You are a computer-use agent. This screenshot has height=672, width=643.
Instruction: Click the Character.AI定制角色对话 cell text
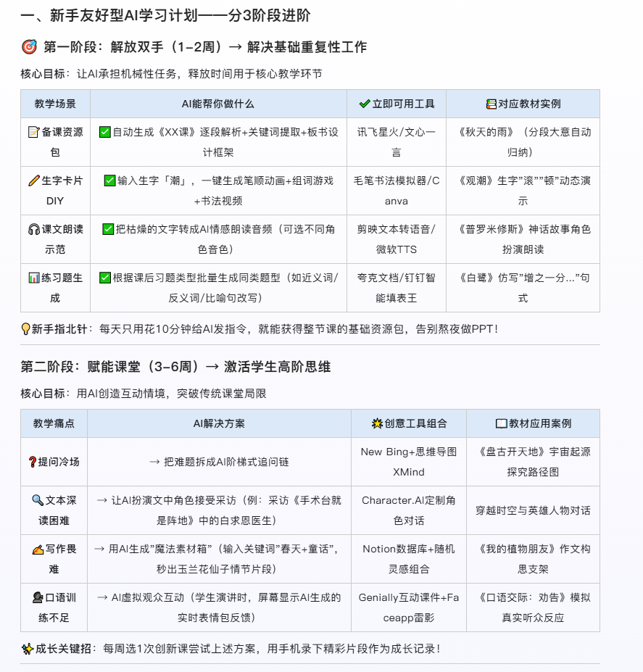point(409,510)
